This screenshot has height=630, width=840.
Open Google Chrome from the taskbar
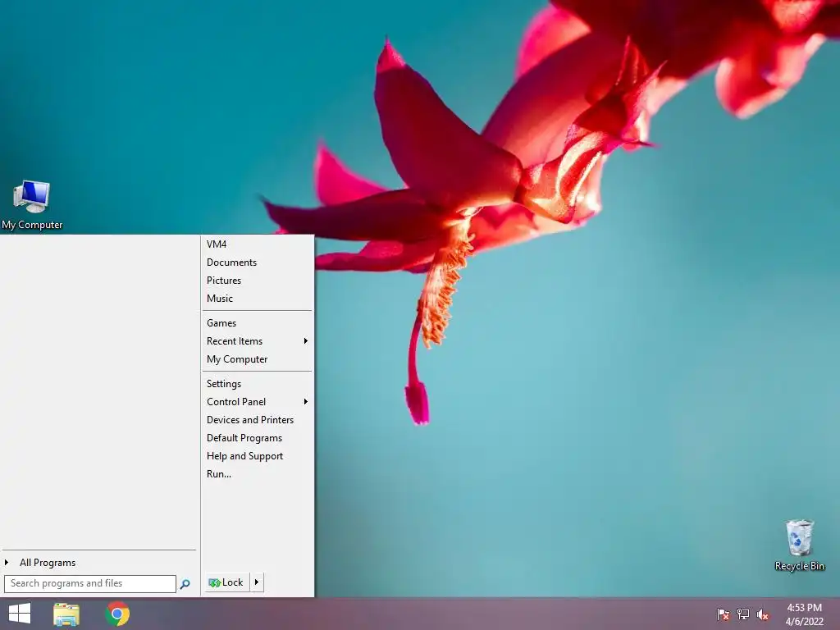pyautogui.click(x=117, y=614)
